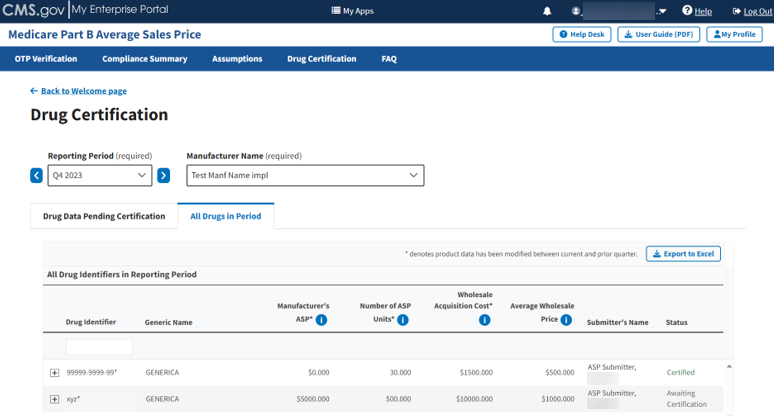
Task: Click Number of ASP Units info icon
Action: [x=403, y=320]
